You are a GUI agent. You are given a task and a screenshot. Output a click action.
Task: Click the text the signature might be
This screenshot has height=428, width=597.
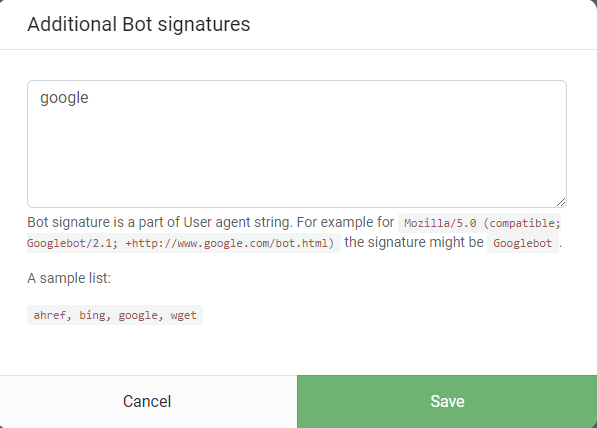click(x=414, y=243)
